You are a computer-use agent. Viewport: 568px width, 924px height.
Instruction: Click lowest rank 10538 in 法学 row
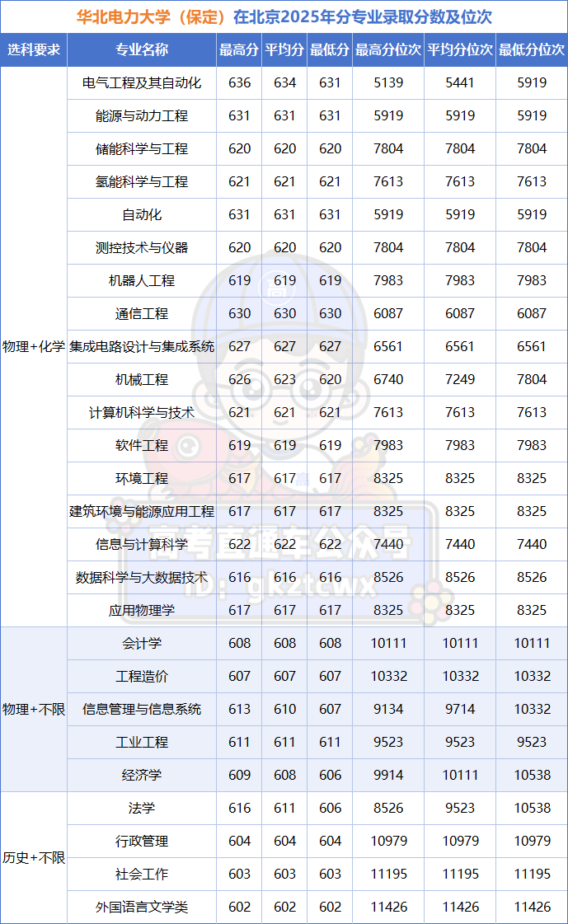(x=532, y=809)
